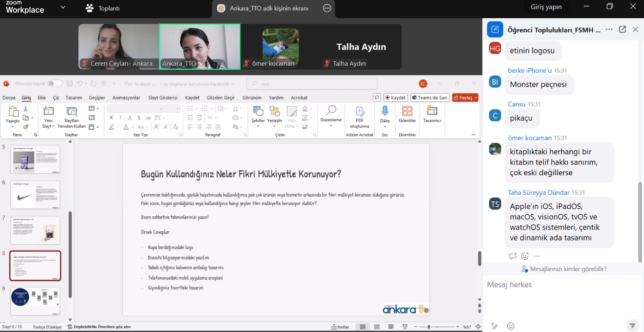Click the zoom slider in status bar
The height and width of the screenshot is (332, 644).
(x=429, y=327)
